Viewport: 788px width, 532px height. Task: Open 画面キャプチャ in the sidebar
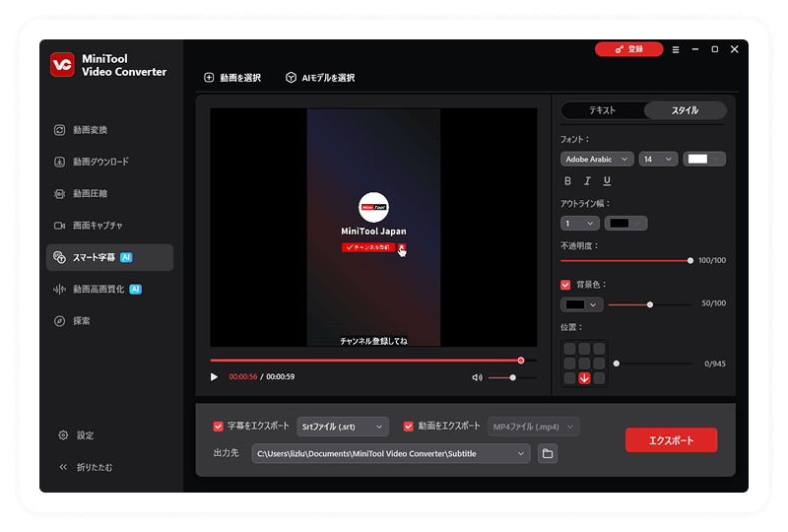point(88,226)
